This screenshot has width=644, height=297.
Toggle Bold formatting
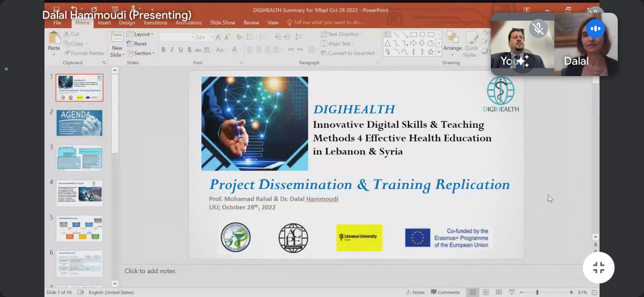(163, 50)
